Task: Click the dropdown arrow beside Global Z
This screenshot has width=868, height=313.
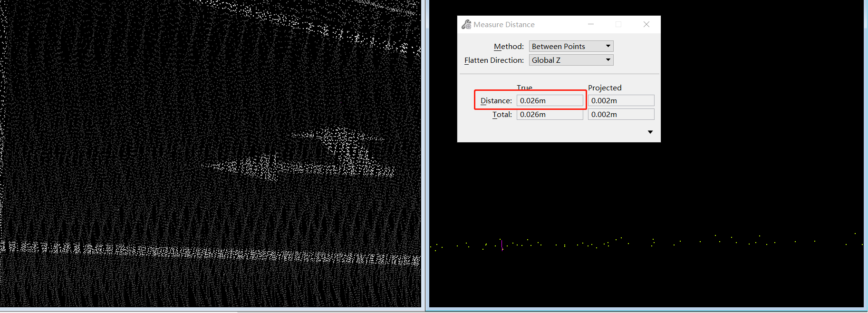Action: [608, 60]
